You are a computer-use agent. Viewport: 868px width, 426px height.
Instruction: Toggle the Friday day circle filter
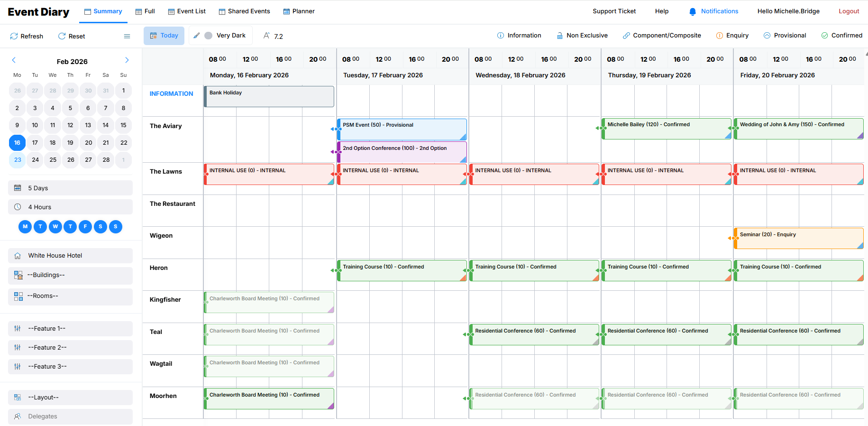coord(85,227)
